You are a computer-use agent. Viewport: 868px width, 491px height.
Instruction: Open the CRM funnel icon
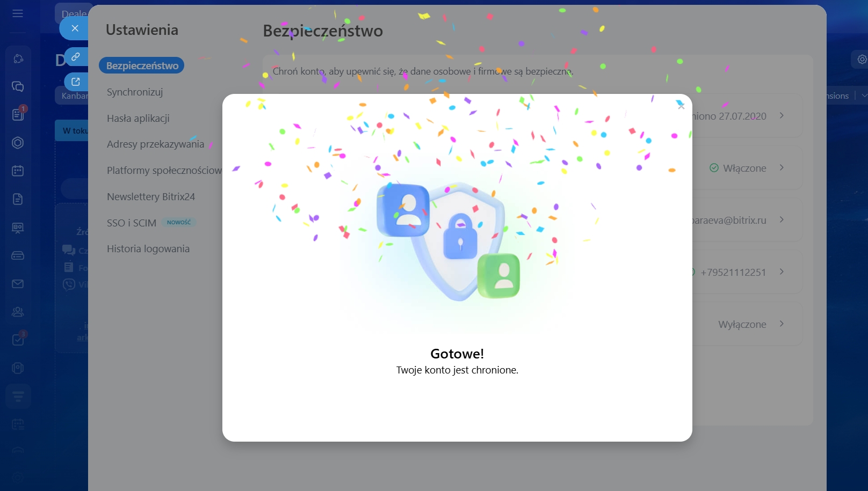(x=18, y=397)
